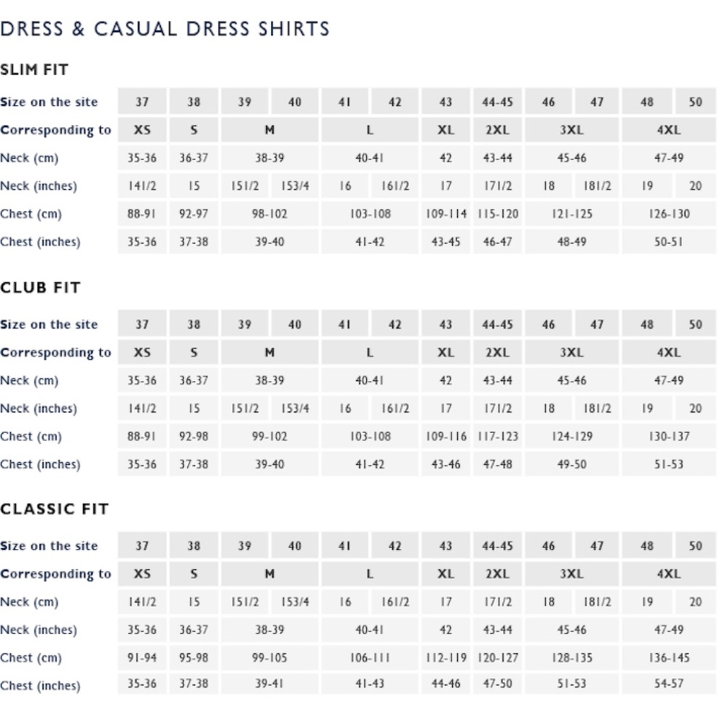The width and height of the screenshot is (728, 728).
Task: Click Club Fit "Corresponding to" row label
Action: 56,352
